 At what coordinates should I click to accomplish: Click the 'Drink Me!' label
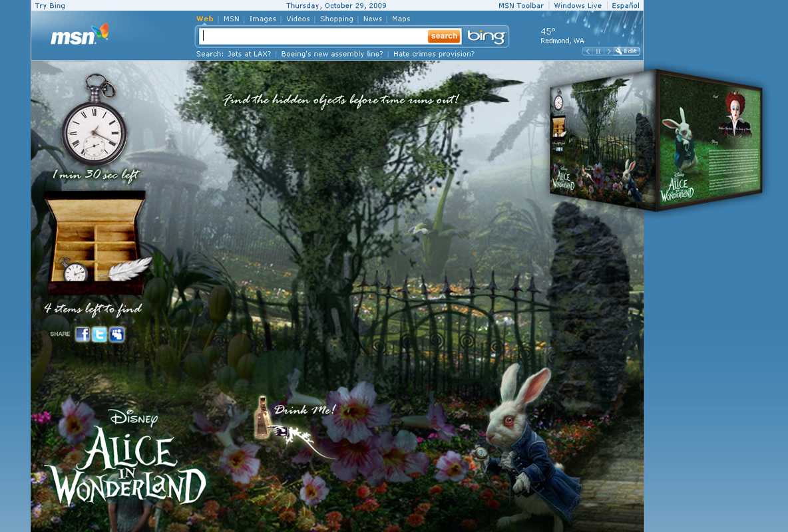tap(305, 410)
